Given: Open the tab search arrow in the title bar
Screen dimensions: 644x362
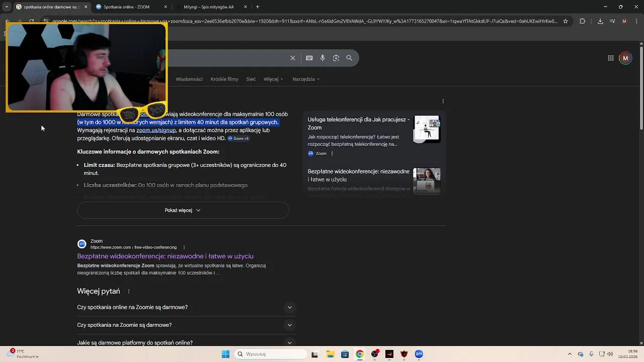Looking at the screenshot, I should point(7,7).
